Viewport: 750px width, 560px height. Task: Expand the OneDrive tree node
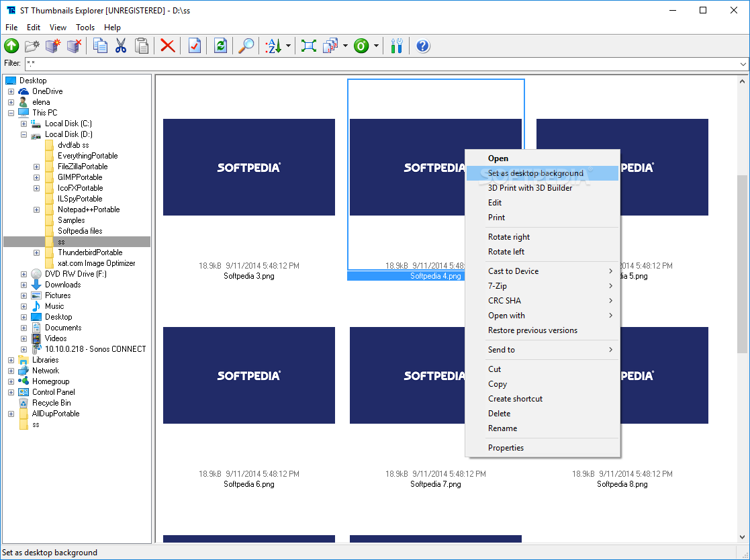click(11, 91)
